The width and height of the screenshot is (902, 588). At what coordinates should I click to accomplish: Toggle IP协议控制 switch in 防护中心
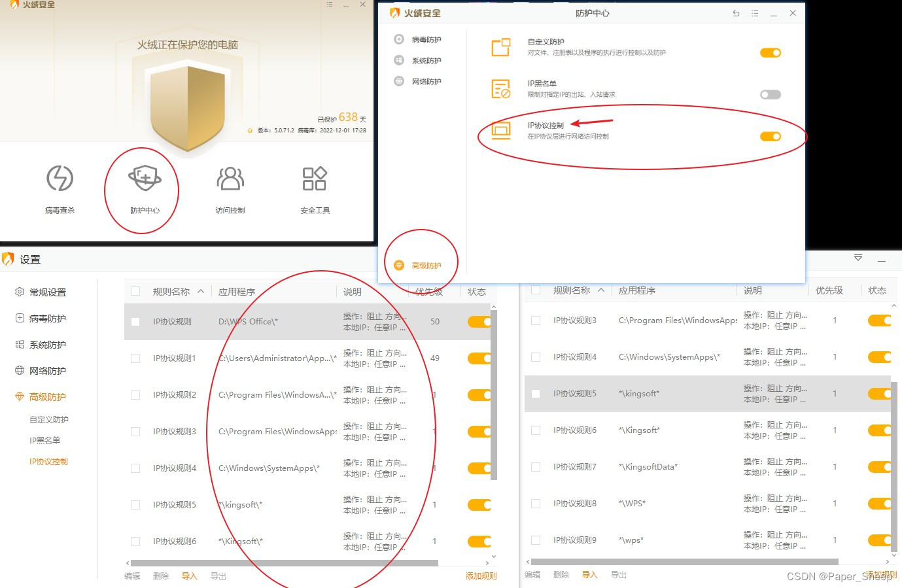pos(771,137)
